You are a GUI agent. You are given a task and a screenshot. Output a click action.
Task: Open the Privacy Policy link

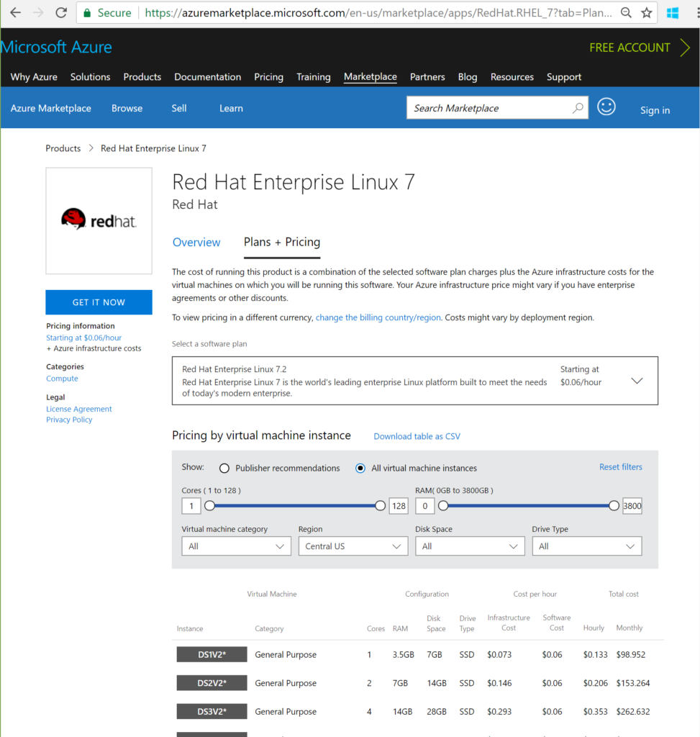(69, 420)
